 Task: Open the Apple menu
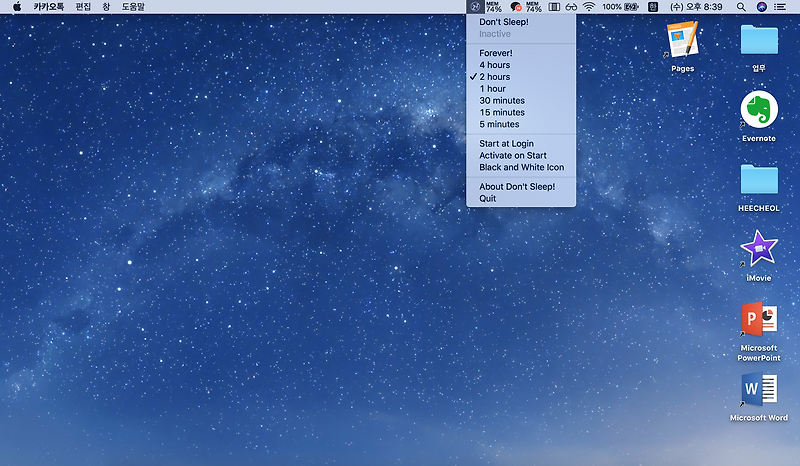point(17,7)
